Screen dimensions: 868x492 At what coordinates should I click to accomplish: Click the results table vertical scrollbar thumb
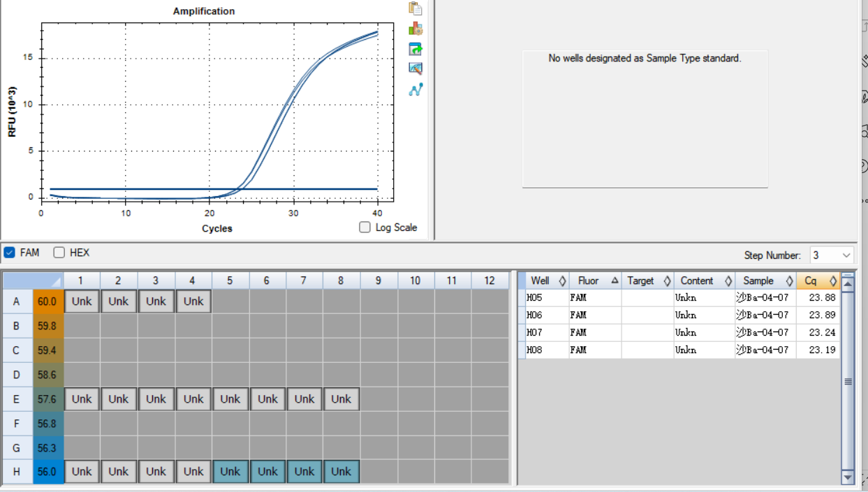tap(848, 382)
